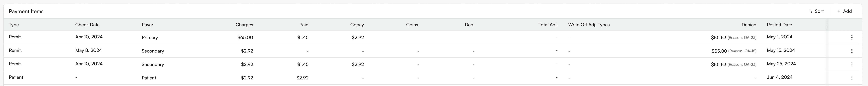Click the Sort arrows icon
The image size is (868, 86).
(810, 11)
